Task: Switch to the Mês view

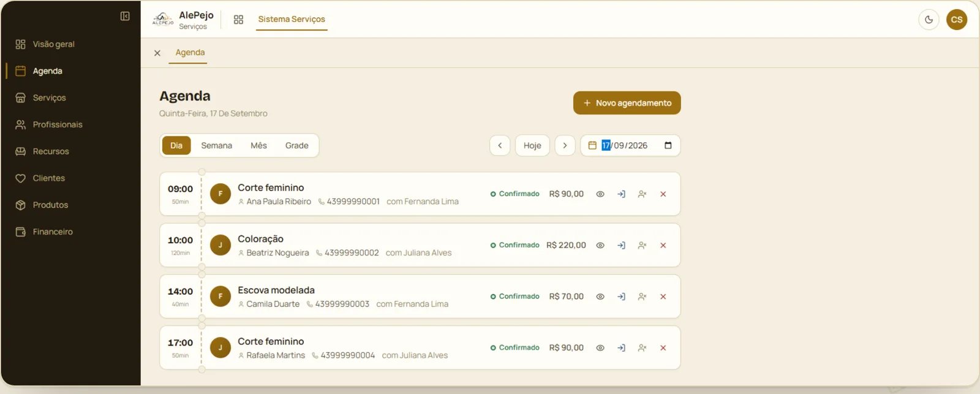Action: tap(258, 145)
